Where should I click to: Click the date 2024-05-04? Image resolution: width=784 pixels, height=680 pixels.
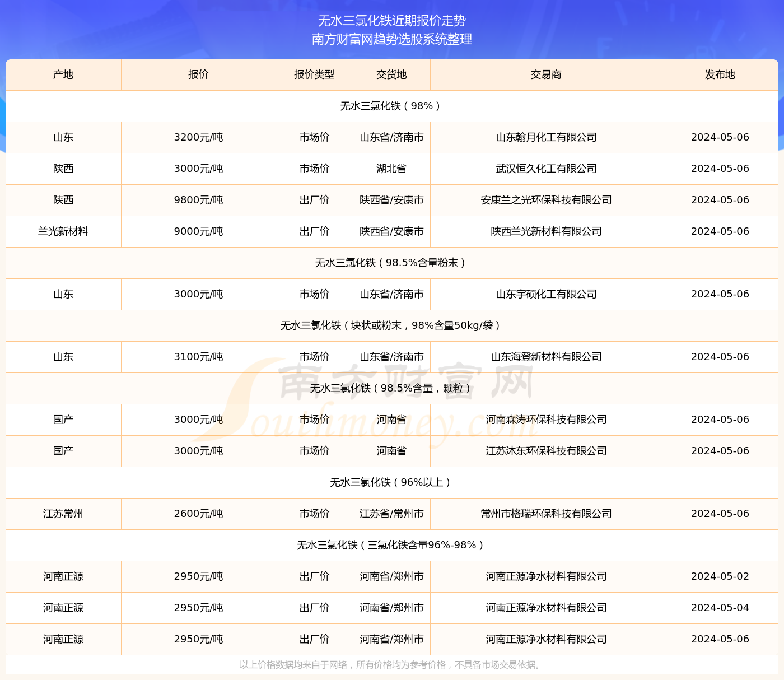coord(720,608)
